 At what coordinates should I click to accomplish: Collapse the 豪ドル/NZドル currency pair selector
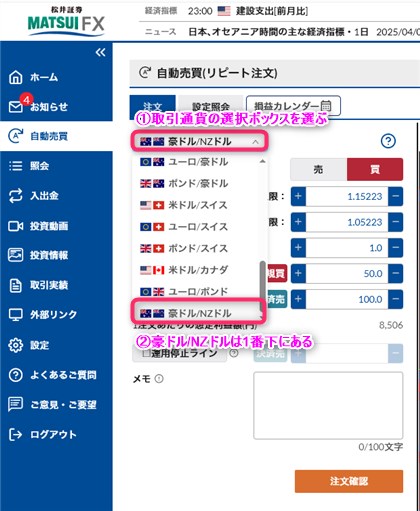click(200, 142)
